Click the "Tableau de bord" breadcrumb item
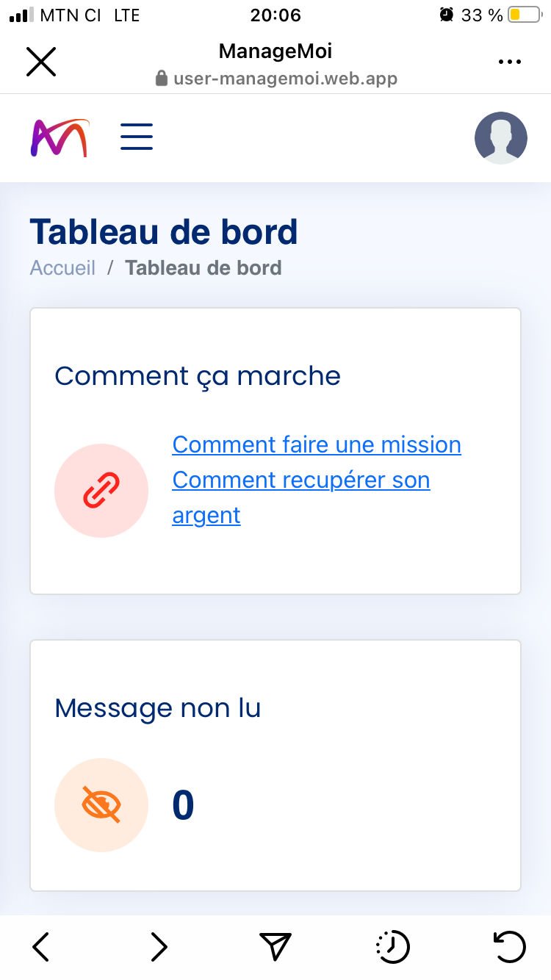Viewport: 551px width, 980px height. (x=204, y=267)
